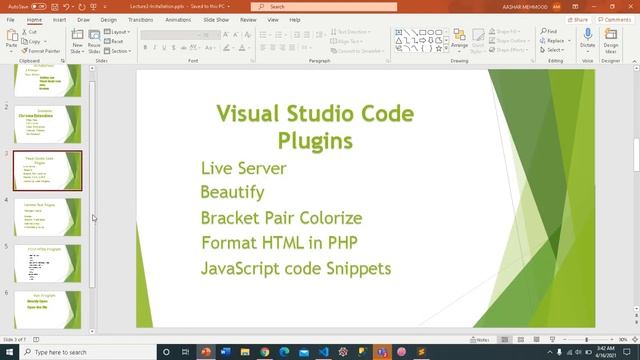The width and height of the screenshot is (640, 360).
Task: Redo the last action
Action: point(82,7)
